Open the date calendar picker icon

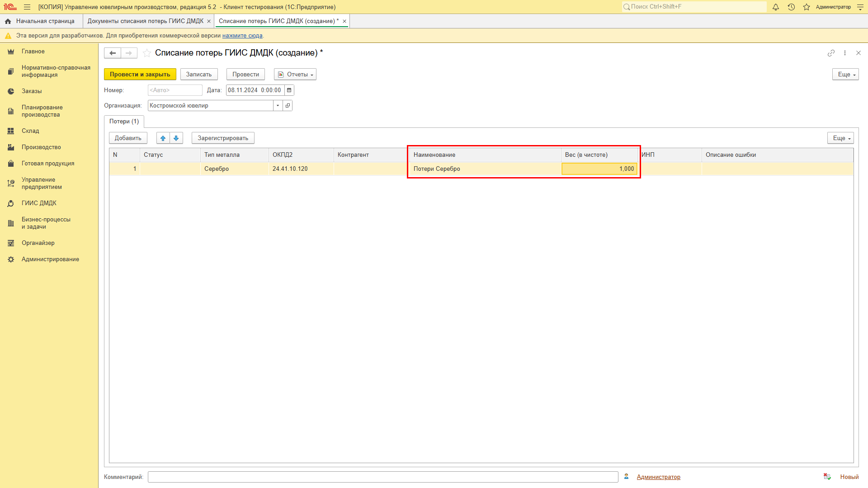click(289, 90)
